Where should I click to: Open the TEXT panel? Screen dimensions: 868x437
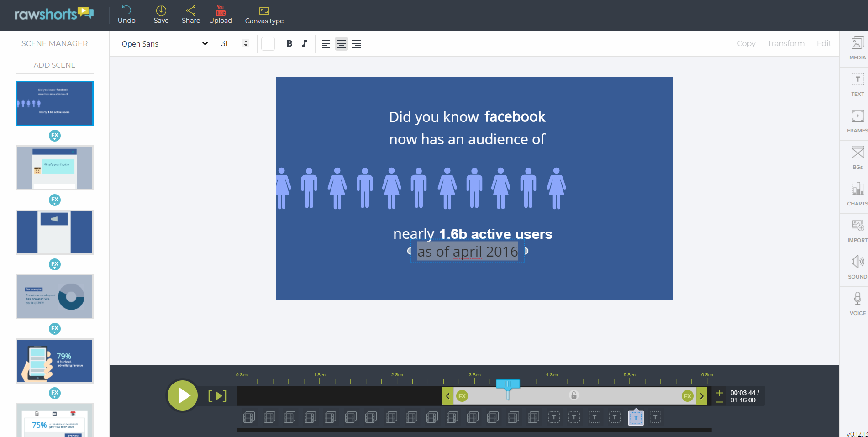[857, 85]
